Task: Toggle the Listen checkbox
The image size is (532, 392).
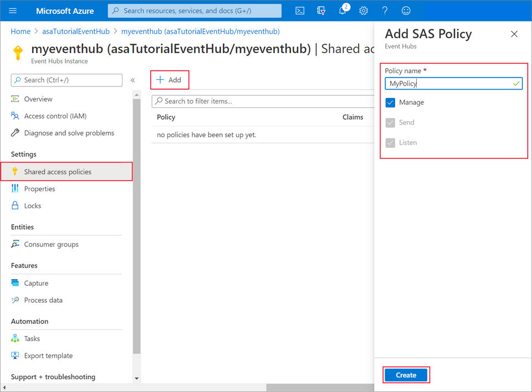Action: [x=390, y=143]
